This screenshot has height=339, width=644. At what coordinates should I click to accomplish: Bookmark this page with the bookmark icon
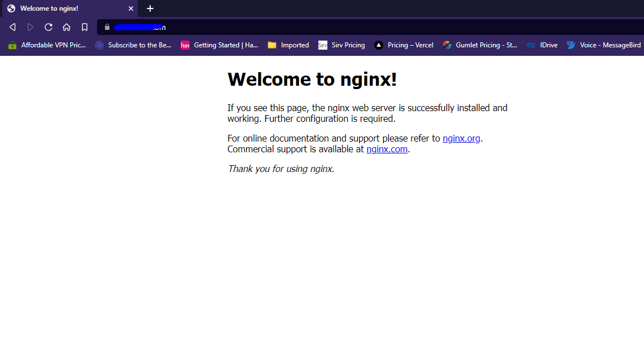click(85, 27)
